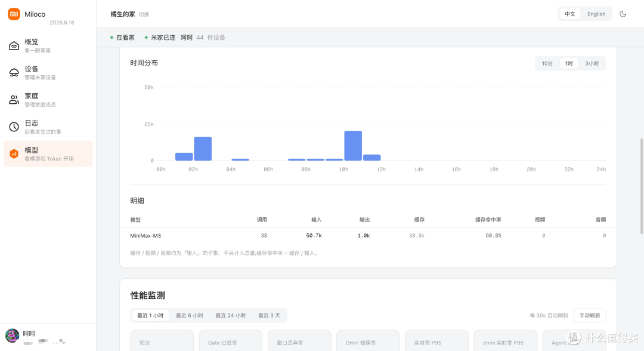Select the 最近 6 小时 tab

pyautogui.click(x=190, y=316)
